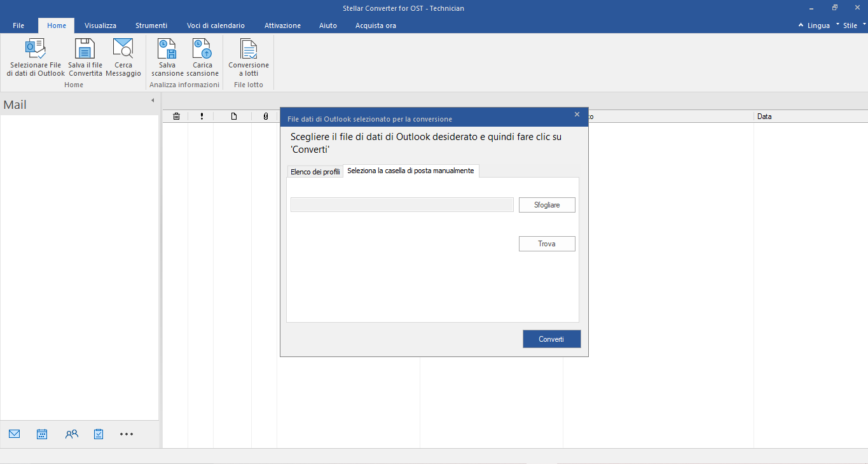Sort by deleted trash column icon

click(x=176, y=116)
